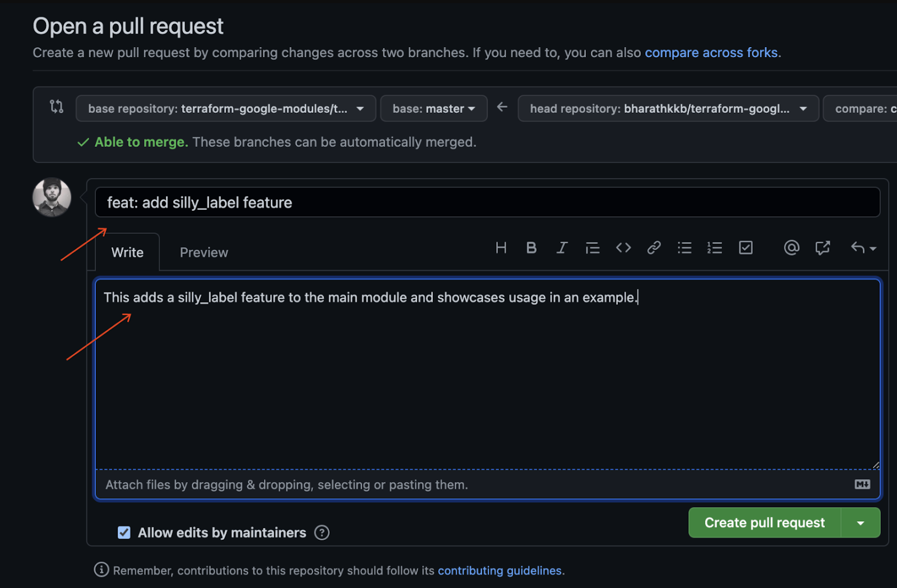Insert a quote block
897x588 pixels.
click(592, 248)
